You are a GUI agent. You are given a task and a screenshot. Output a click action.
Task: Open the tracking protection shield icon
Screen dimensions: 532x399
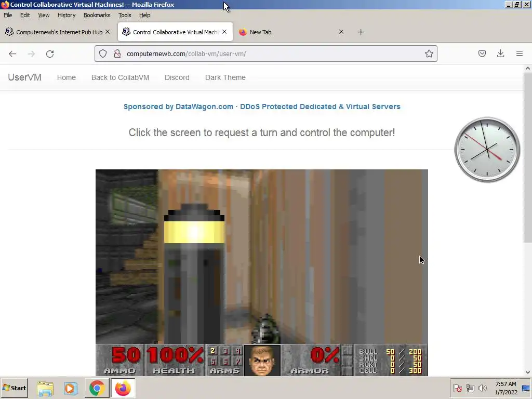click(103, 54)
